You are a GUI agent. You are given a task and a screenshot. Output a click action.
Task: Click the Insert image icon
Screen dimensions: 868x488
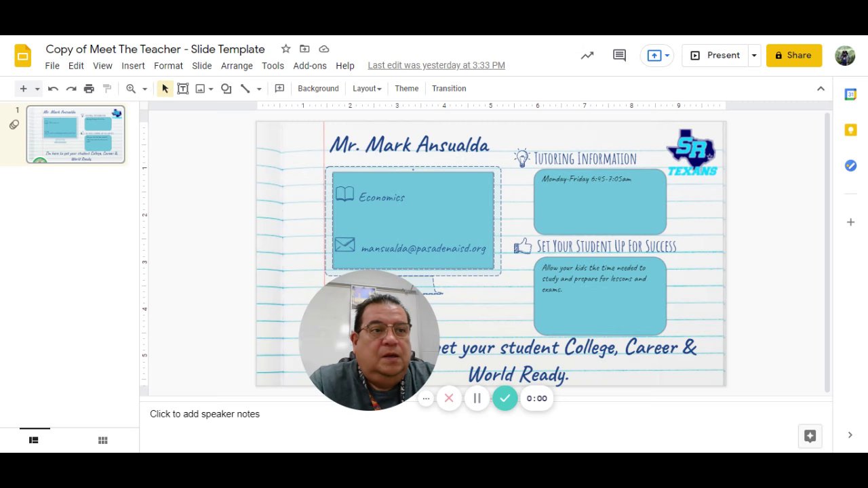click(200, 89)
